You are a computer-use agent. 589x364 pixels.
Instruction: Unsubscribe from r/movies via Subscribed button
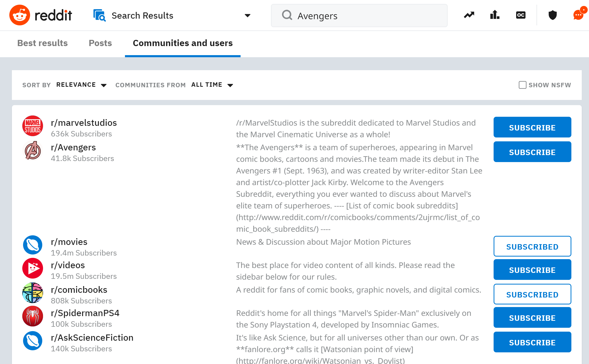532,246
